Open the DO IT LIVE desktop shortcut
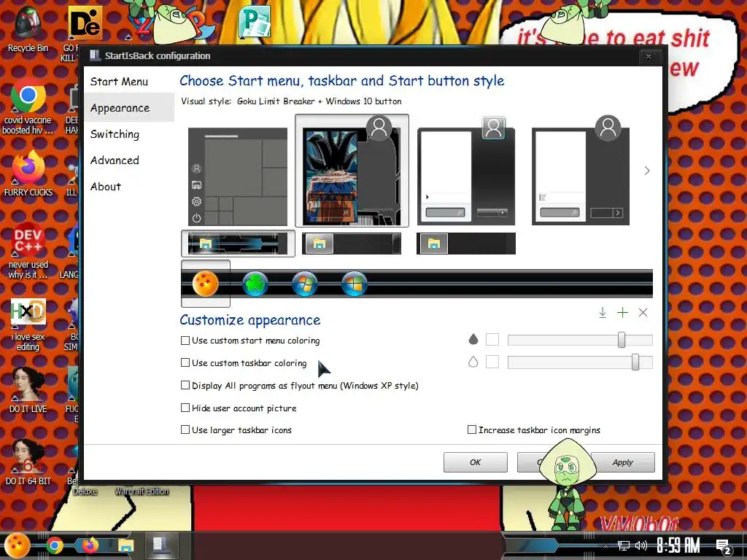The width and height of the screenshot is (747, 560). pos(28,389)
